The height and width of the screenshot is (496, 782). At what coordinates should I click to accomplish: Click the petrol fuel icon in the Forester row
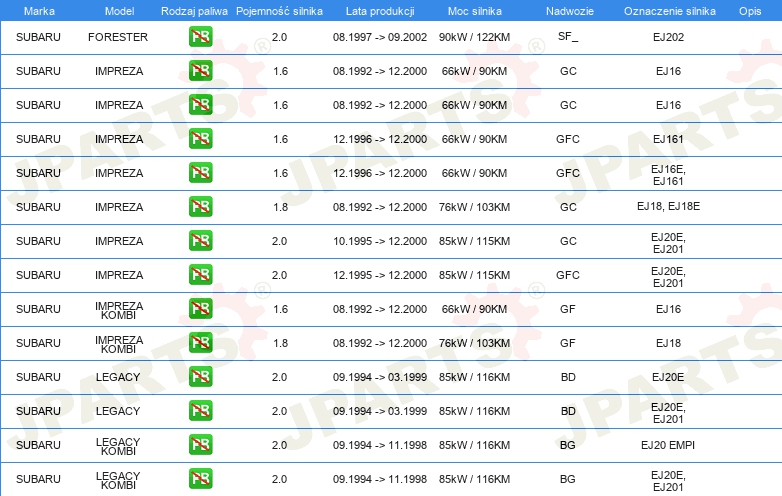[x=200, y=37]
